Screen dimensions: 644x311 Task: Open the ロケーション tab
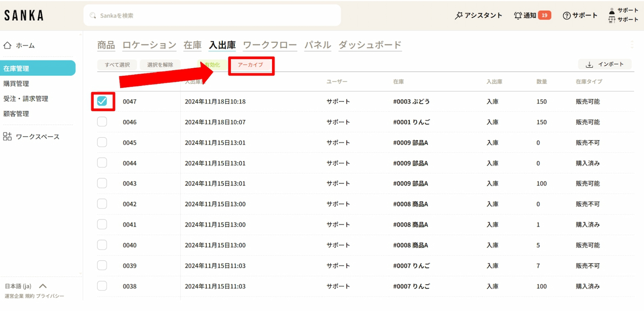(x=149, y=45)
